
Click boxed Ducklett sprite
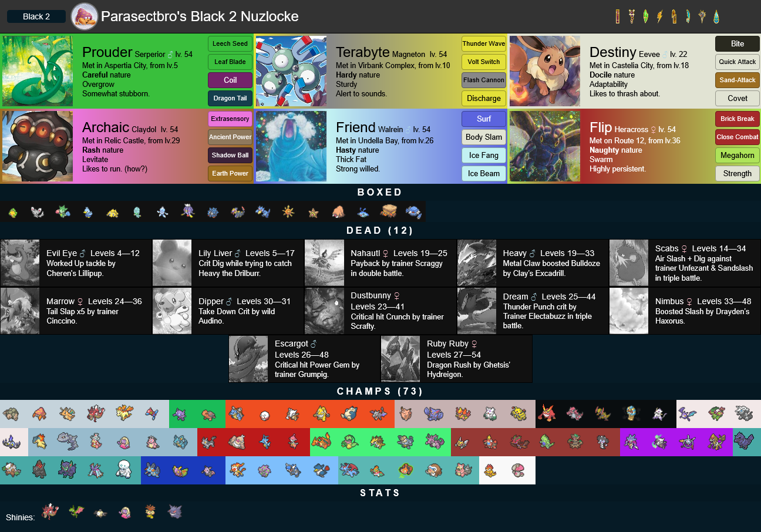[87, 212]
